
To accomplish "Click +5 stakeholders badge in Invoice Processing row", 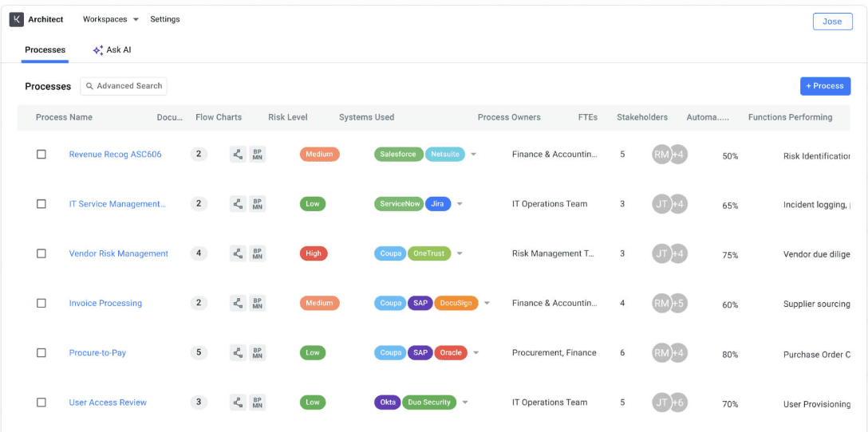I will [x=679, y=303].
